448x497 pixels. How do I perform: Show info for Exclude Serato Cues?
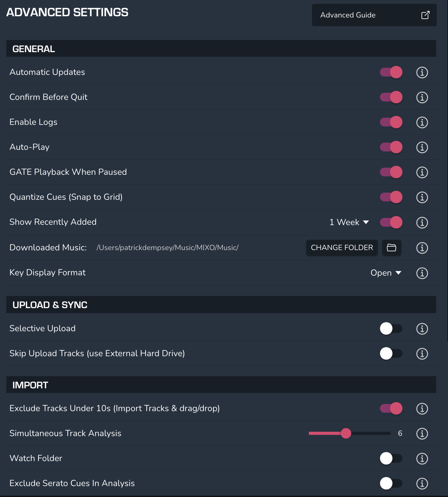click(422, 484)
